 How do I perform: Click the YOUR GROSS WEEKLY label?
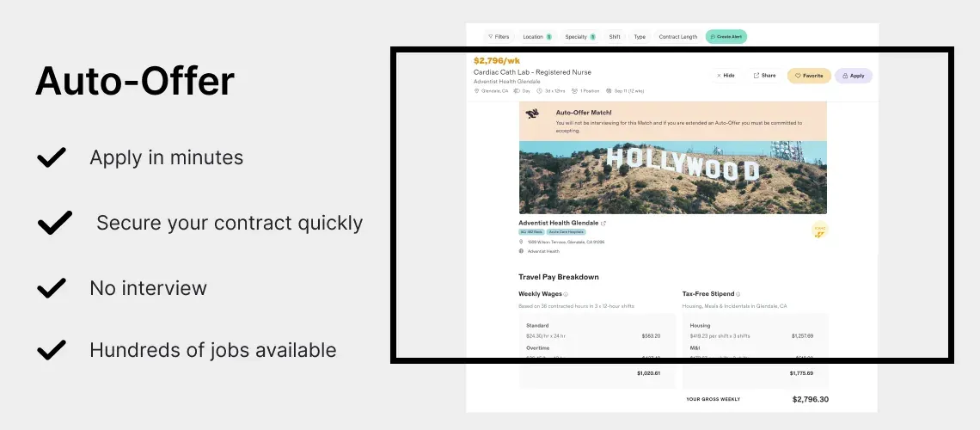[714, 399]
